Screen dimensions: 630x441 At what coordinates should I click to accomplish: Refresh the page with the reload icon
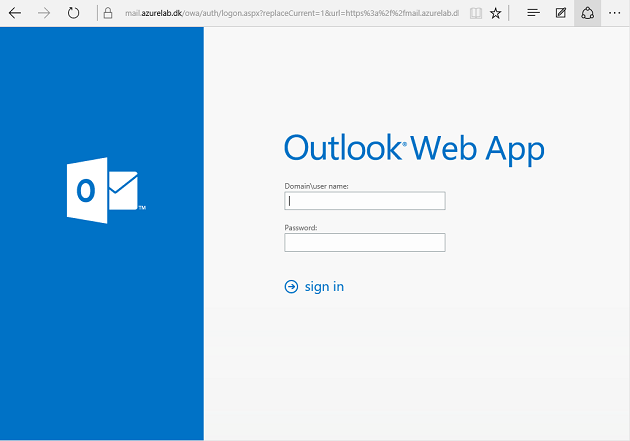(x=73, y=13)
